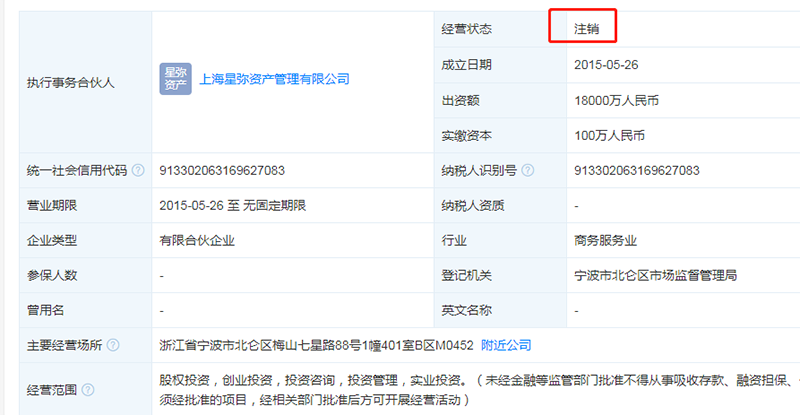Screen dimensions: 800x415
Task: Click the 商务服务业 industry value
Action: 606,241
